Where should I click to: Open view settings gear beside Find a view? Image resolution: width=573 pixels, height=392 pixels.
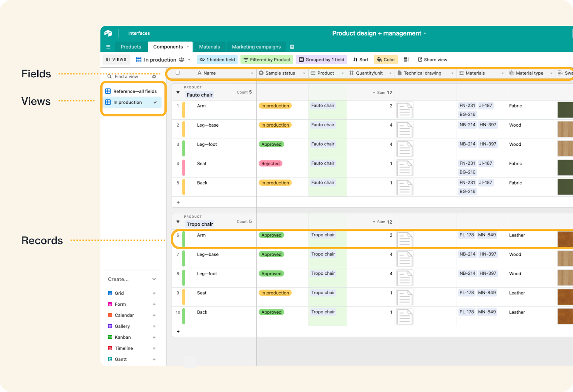pyautogui.click(x=154, y=76)
